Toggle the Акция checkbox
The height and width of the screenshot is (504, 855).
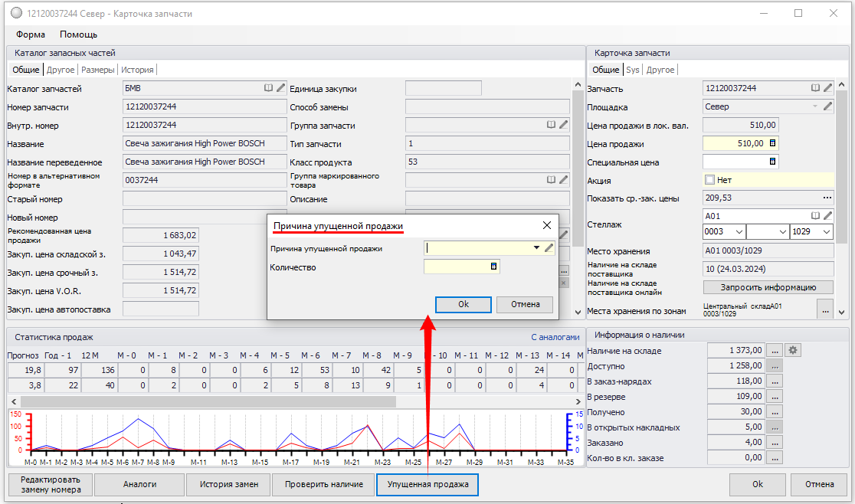(709, 180)
